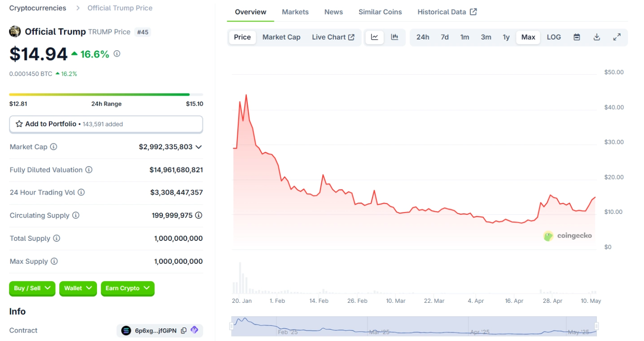Open the Buy / Sell dropdown
644x341 pixels.
click(x=32, y=288)
